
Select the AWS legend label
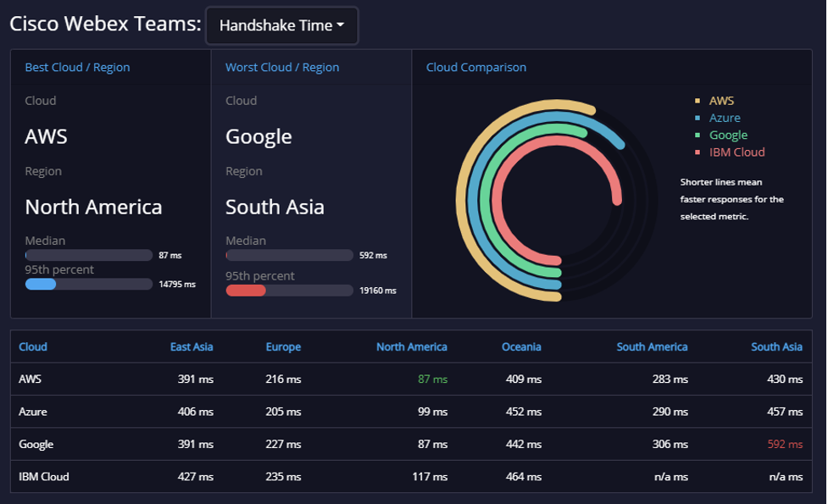pyautogui.click(x=721, y=101)
